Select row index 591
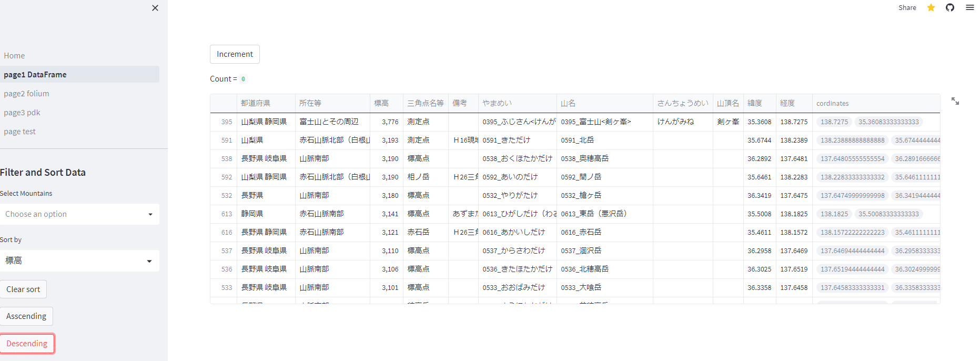Image resolution: width=980 pixels, height=361 pixels. pyautogui.click(x=224, y=140)
